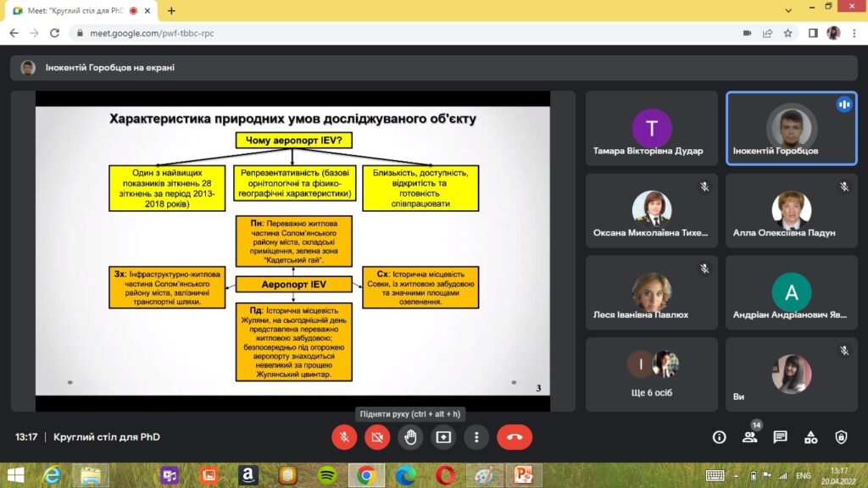Raise your hand in the meeting
Screen dimensions: 868x488
click(x=410, y=437)
